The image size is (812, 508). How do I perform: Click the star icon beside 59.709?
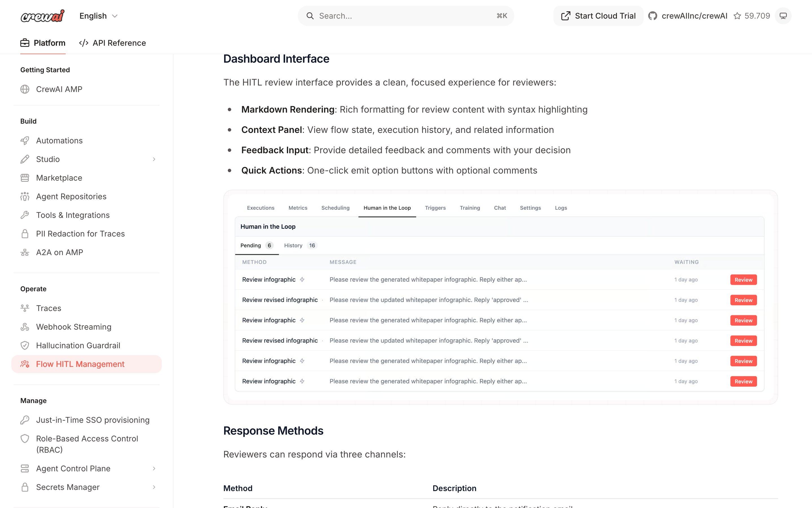[737, 16]
